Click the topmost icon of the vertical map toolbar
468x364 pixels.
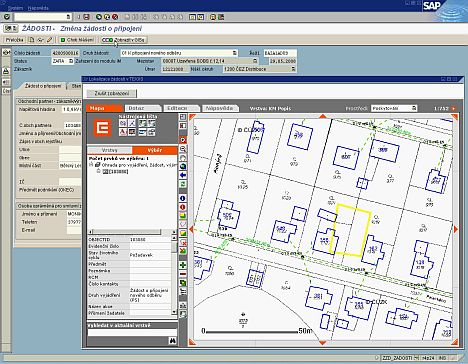pyautogui.click(x=183, y=117)
